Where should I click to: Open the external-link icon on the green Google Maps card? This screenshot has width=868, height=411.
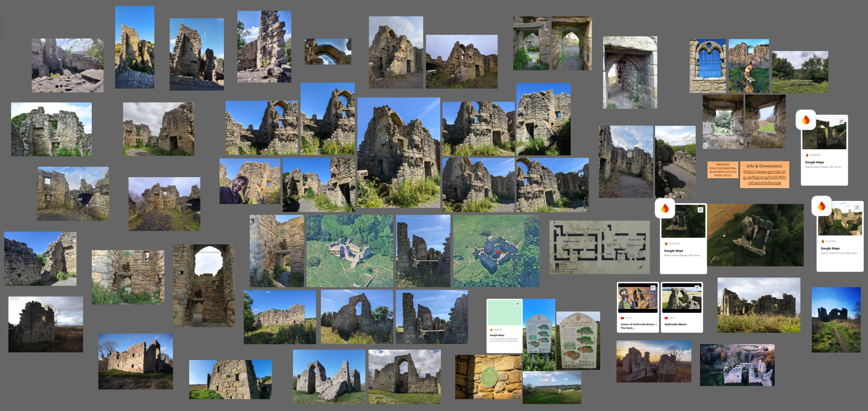pos(518,303)
